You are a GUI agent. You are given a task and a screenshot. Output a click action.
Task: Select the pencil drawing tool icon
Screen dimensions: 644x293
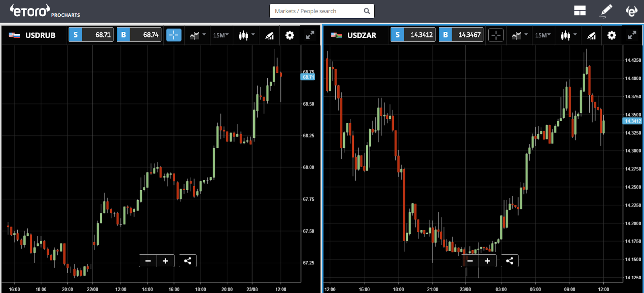(x=606, y=11)
